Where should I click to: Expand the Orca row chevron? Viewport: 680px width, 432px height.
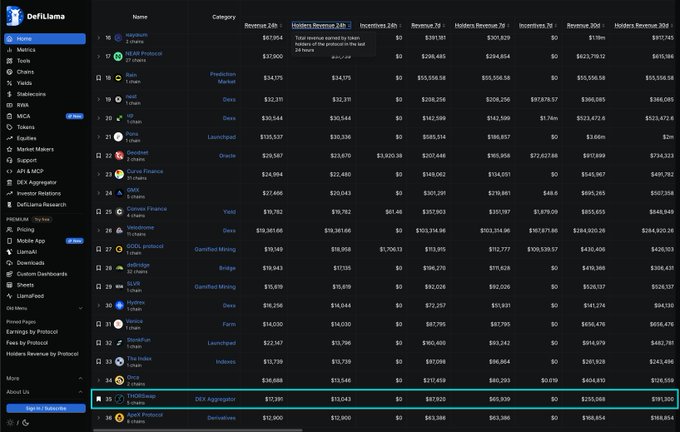[98, 380]
